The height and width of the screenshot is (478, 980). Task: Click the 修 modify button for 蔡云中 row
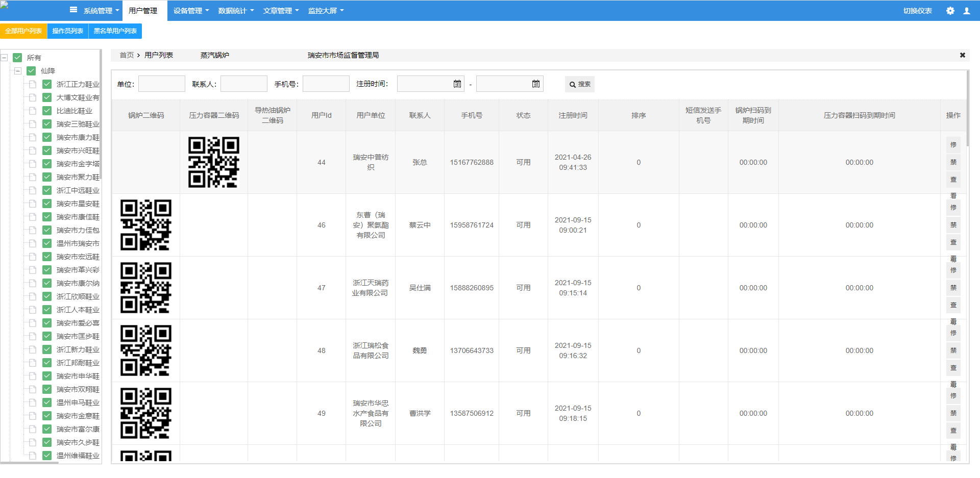click(953, 208)
